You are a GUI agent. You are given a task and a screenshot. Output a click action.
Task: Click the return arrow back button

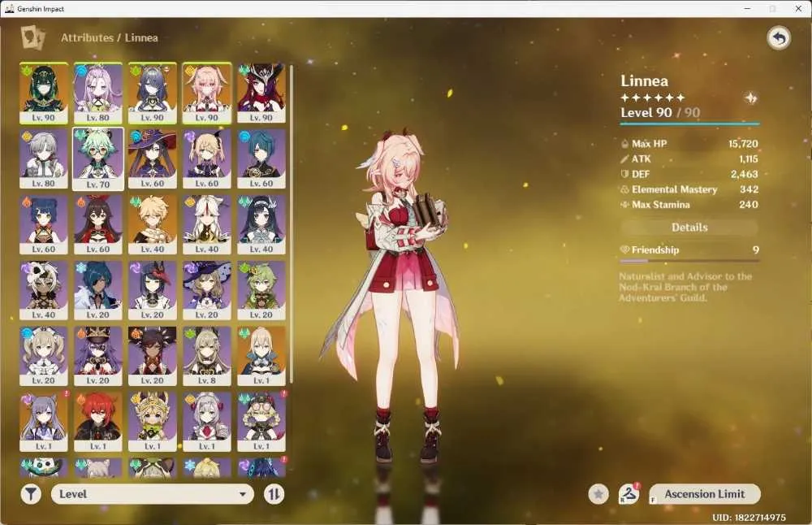[x=779, y=38]
